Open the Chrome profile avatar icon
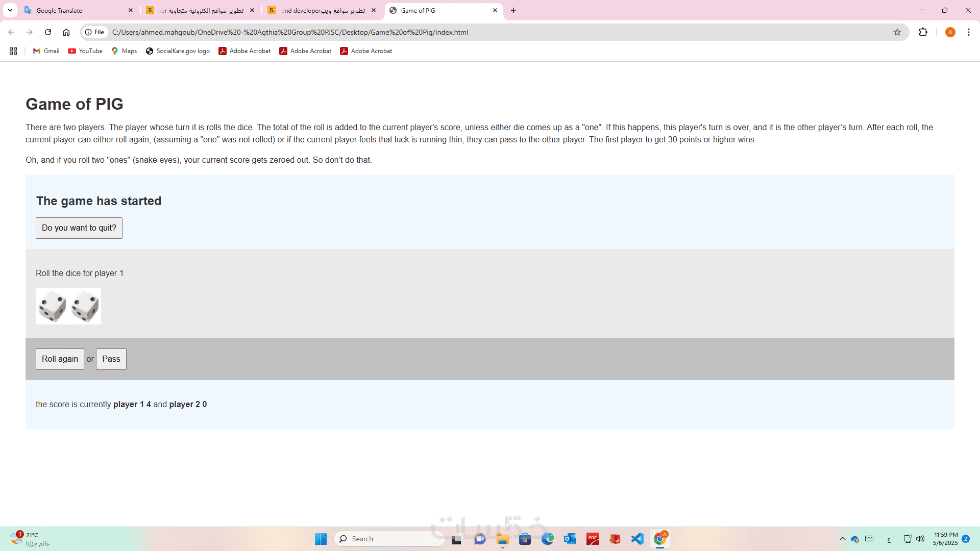This screenshot has height=551, width=980. point(950,32)
